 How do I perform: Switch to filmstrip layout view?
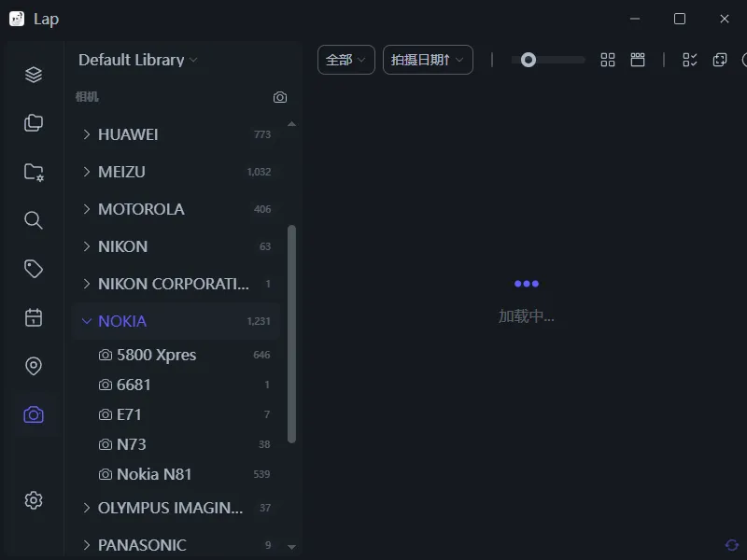tap(638, 60)
